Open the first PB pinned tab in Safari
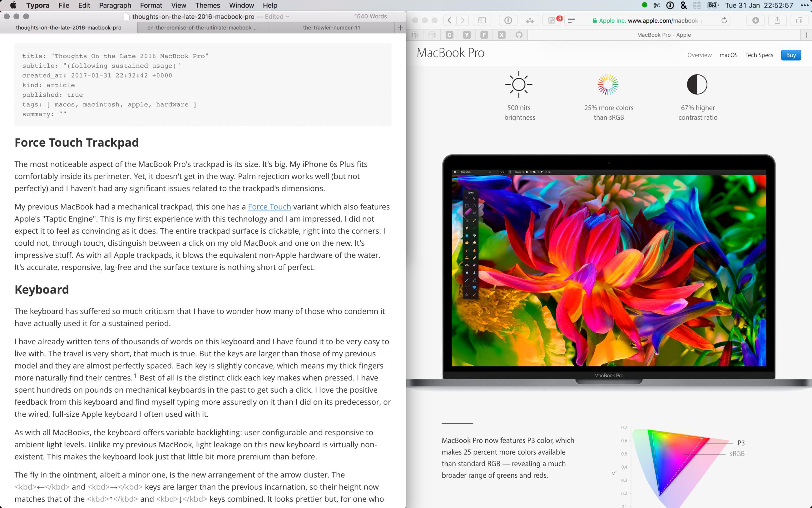 point(415,35)
